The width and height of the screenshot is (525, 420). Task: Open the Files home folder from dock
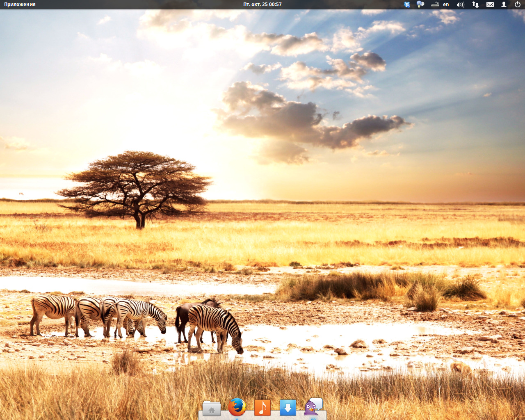[212, 408]
